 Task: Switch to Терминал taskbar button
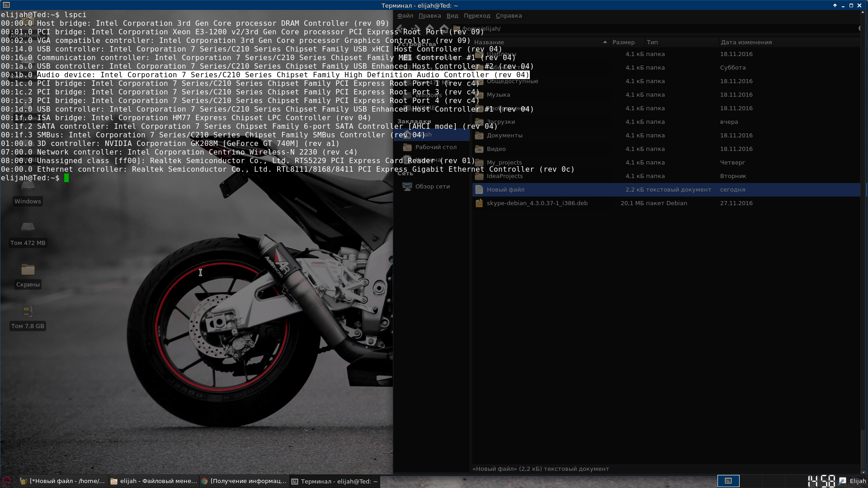(x=335, y=481)
